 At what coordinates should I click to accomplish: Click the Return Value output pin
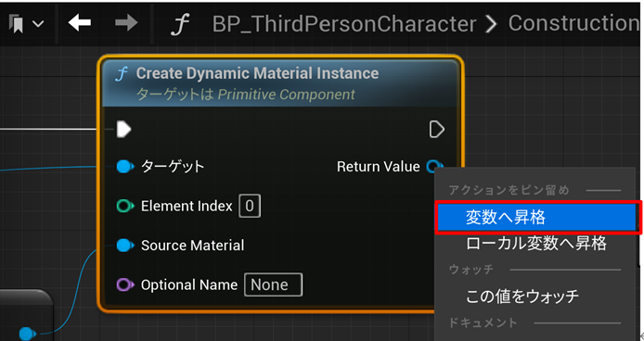pyautogui.click(x=434, y=167)
